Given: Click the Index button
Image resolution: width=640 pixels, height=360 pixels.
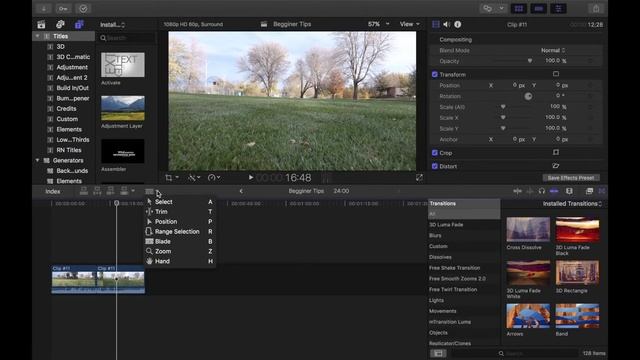Looking at the screenshot, I should pyautogui.click(x=53, y=191).
